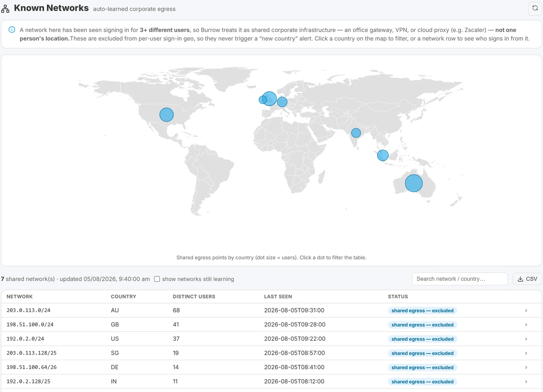Click the DE row status badge
The width and height of the screenshot is (543, 392).
pyautogui.click(x=422, y=367)
